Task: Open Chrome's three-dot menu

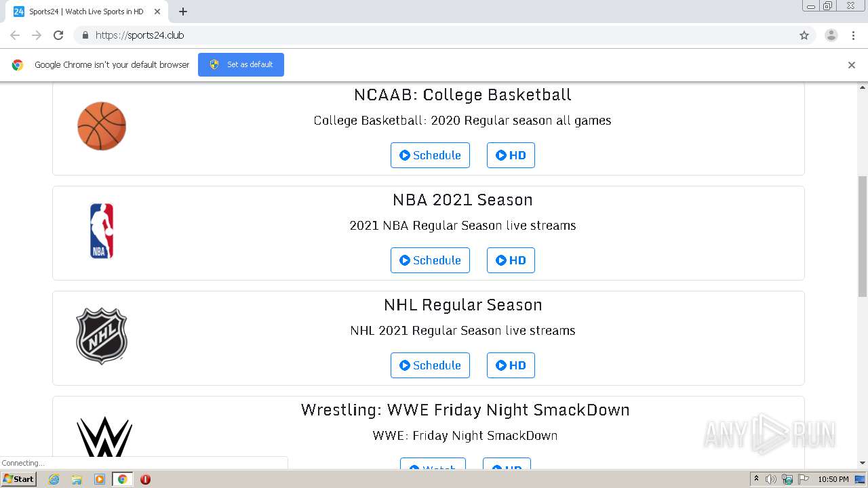Action: 853,35
